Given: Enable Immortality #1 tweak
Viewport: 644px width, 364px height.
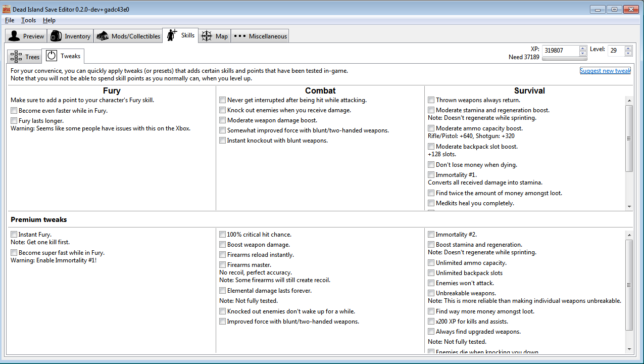Looking at the screenshot, I should 431,175.
